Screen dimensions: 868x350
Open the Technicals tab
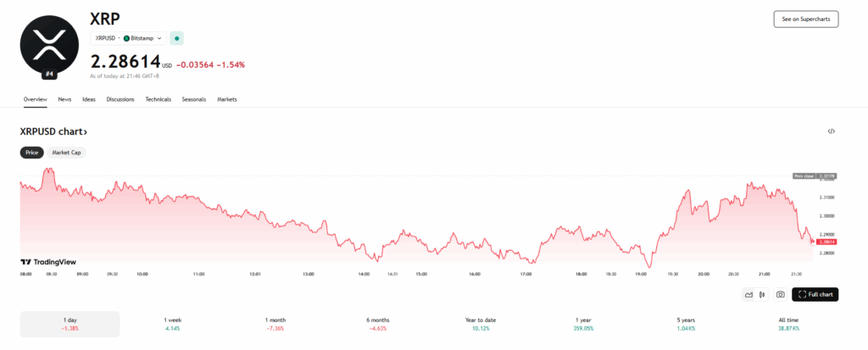click(159, 100)
